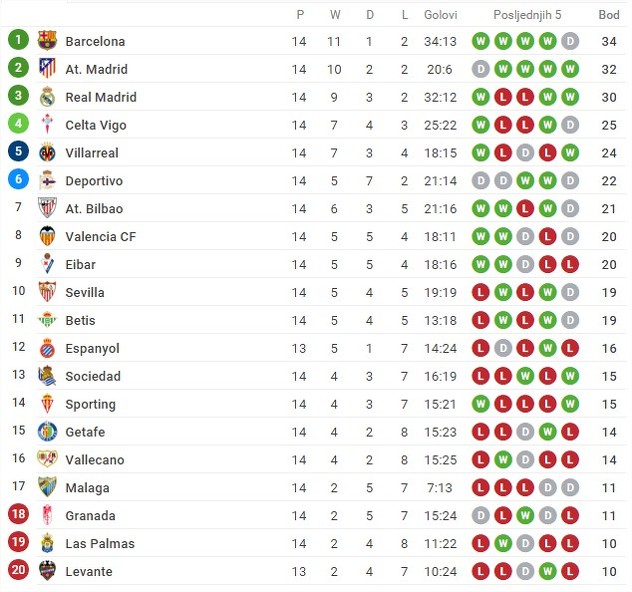Sort table by Golovi column header
The height and width of the screenshot is (592, 632).
pos(440,15)
